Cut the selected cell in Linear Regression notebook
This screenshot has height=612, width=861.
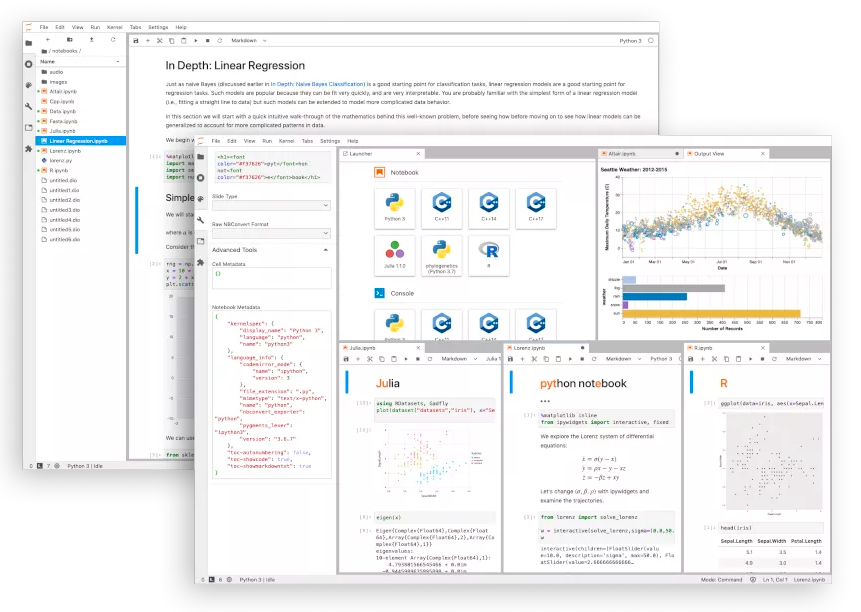coord(160,41)
